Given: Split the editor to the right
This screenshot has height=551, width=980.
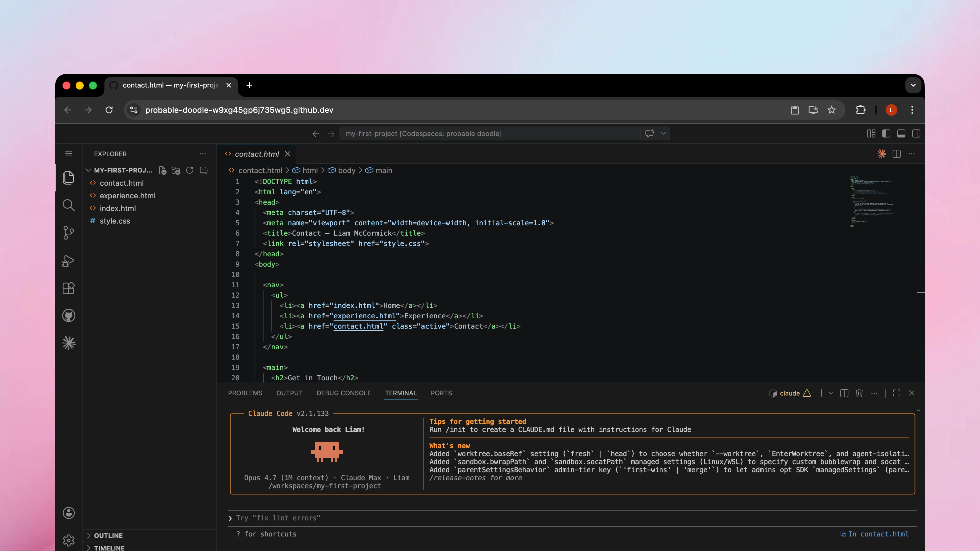Looking at the screenshot, I should tap(897, 154).
